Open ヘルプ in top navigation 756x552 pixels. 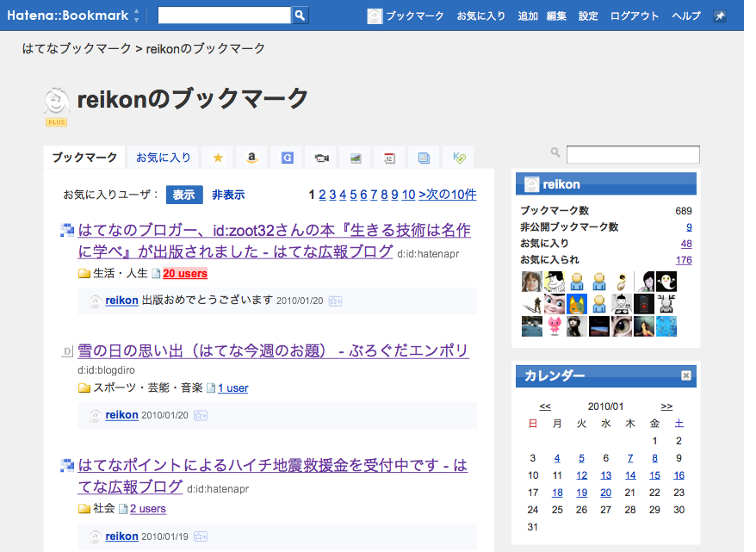pyautogui.click(x=686, y=16)
